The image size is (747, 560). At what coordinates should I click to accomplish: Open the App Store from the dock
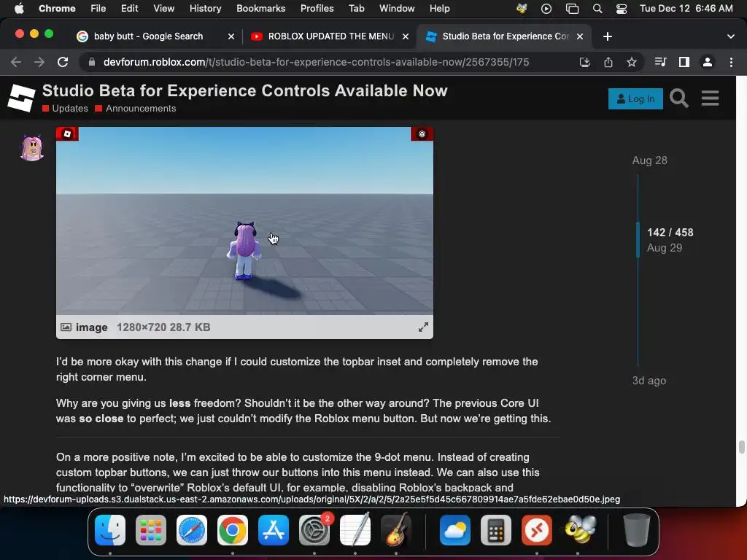[x=274, y=529]
